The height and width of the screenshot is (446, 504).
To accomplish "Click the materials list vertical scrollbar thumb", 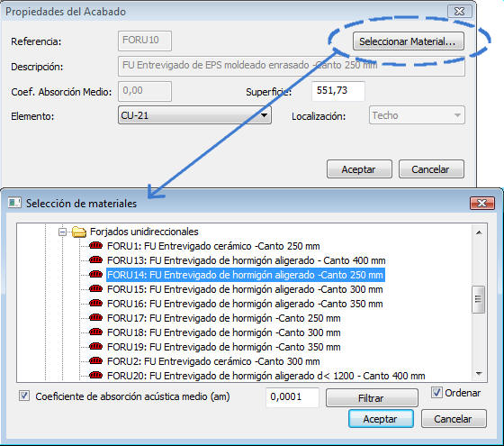I will point(478,299).
